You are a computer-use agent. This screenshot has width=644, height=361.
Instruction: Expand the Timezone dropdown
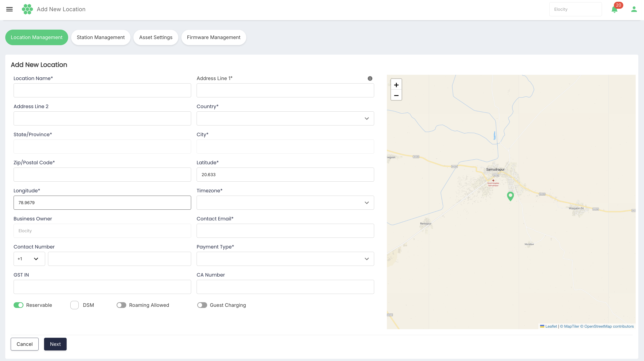(x=285, y=203)
